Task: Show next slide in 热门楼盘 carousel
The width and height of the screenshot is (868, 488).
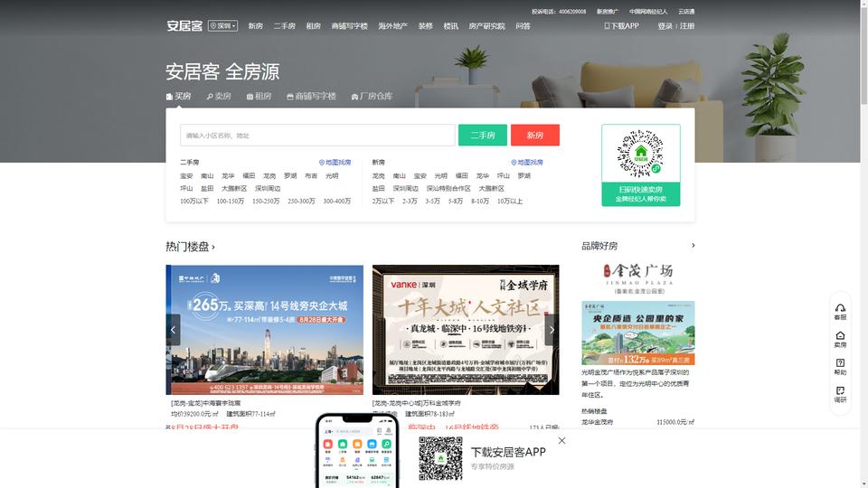Action: pyautogui.click(x=552, y=330)
